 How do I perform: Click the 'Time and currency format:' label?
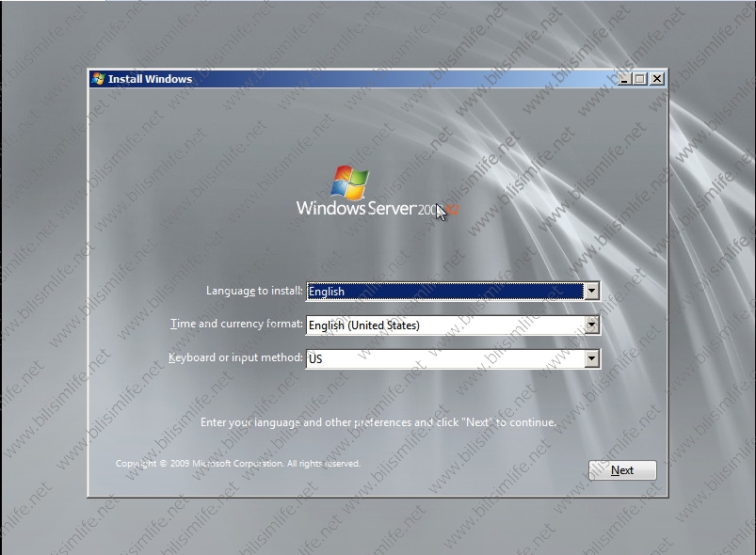(x=236, y=324)
